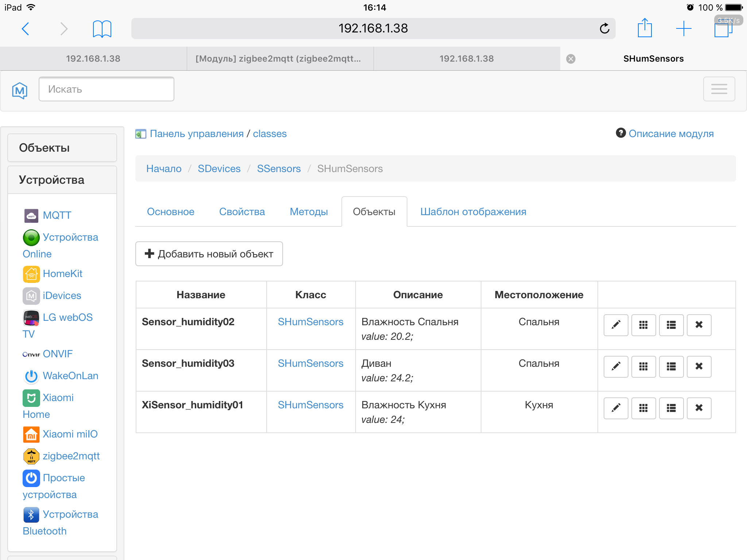Tap Safari share icon
The height and width of the screenshot is (560, 747).
(645, 28)
